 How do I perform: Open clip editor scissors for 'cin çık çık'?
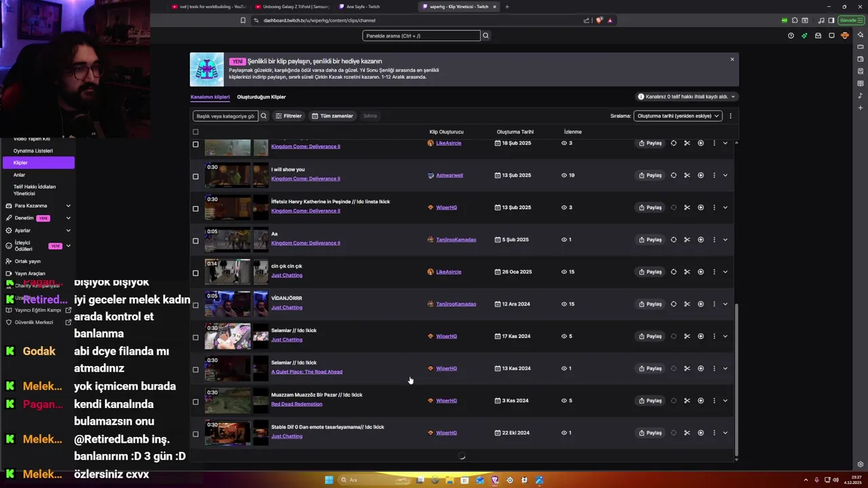[687, 272]
